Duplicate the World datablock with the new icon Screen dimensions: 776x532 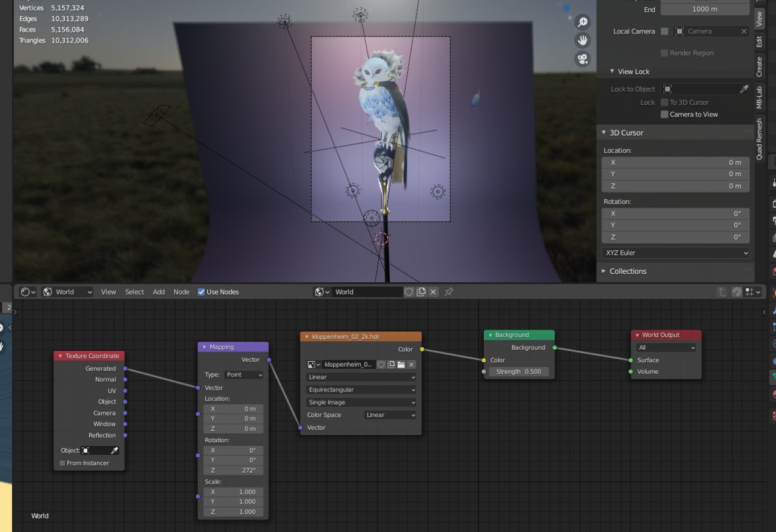point(421,292)
